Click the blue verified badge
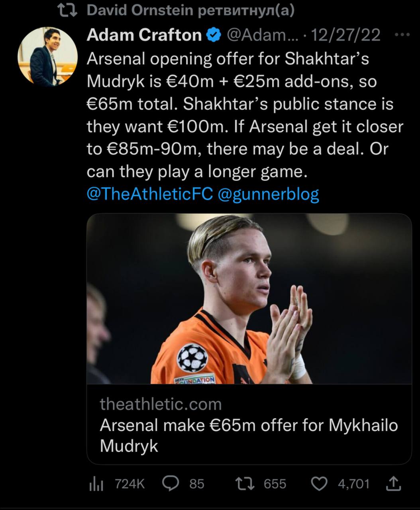This screenshot has width=420, height=510. click(x=214, y=35)
